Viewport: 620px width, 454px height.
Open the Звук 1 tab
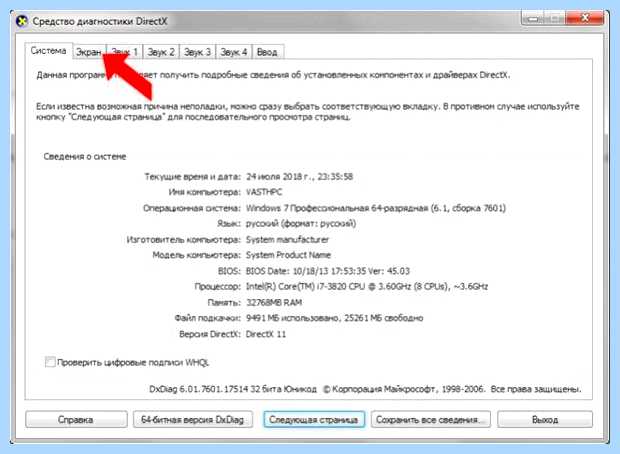125,52
